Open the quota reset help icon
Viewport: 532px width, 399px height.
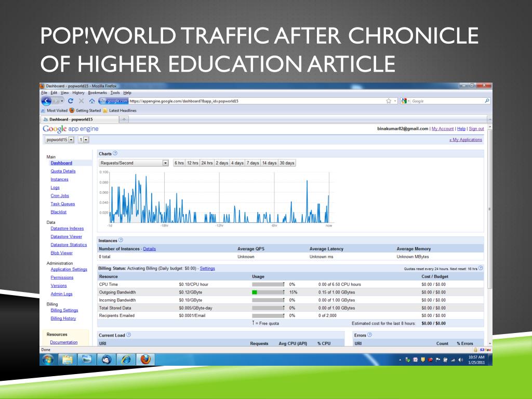pos(481,269)
